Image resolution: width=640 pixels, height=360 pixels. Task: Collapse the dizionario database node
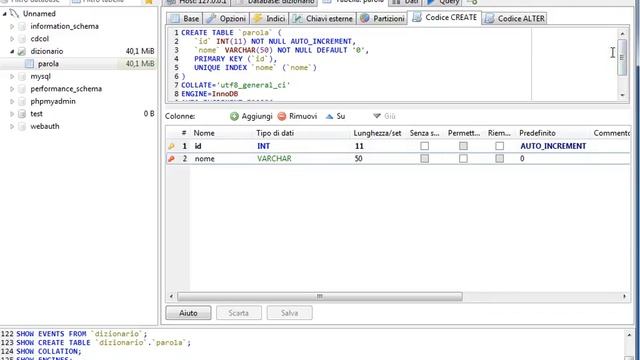[12, 51]
